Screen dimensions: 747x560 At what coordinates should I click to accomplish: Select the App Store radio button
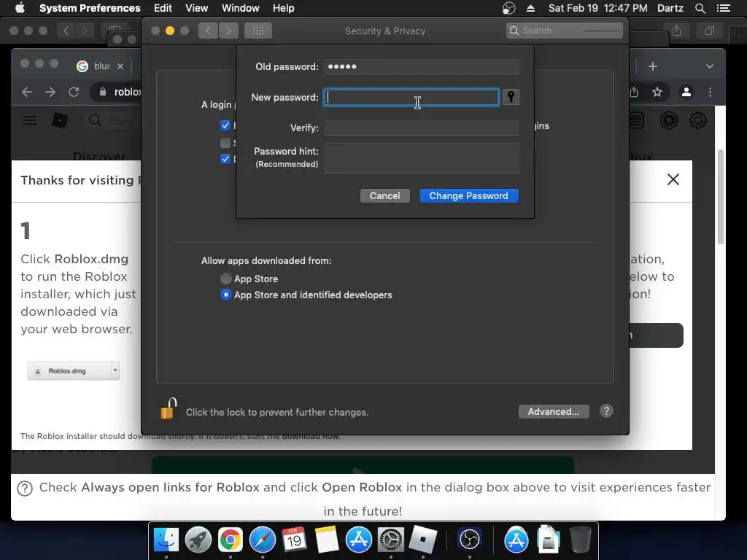(226, 279)
